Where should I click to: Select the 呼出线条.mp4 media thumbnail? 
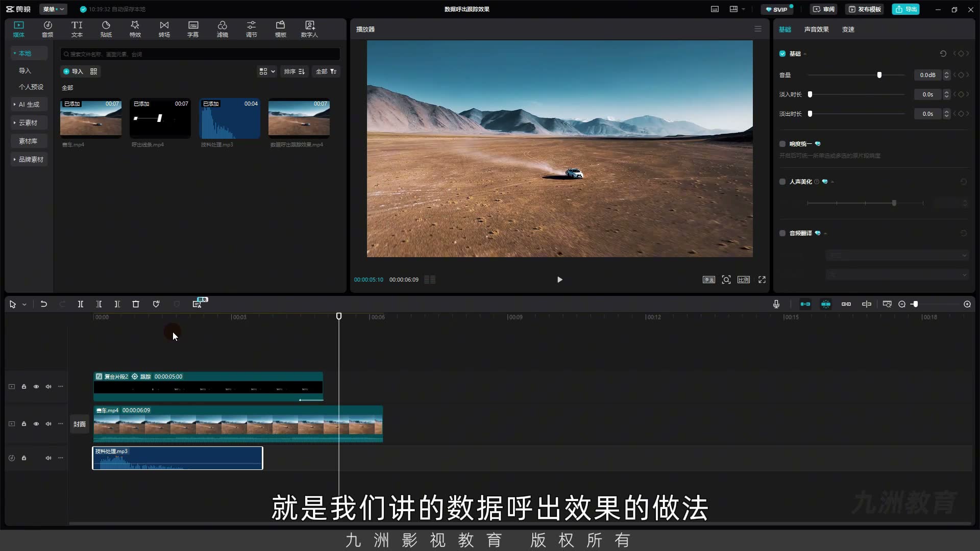point(160,118)
